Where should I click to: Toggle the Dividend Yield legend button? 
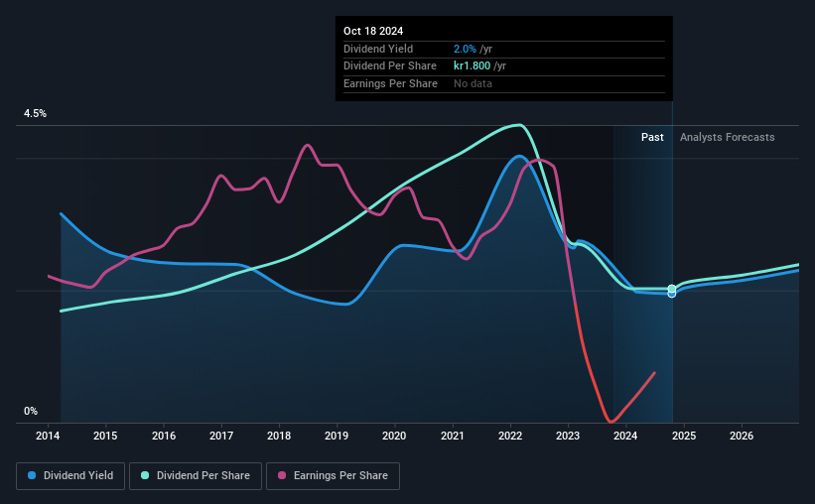click(70, 476)
